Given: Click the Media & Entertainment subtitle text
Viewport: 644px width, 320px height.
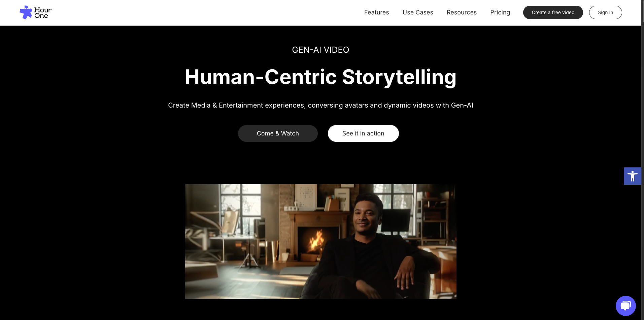Looking at the screenshot, I should point(320,105).
